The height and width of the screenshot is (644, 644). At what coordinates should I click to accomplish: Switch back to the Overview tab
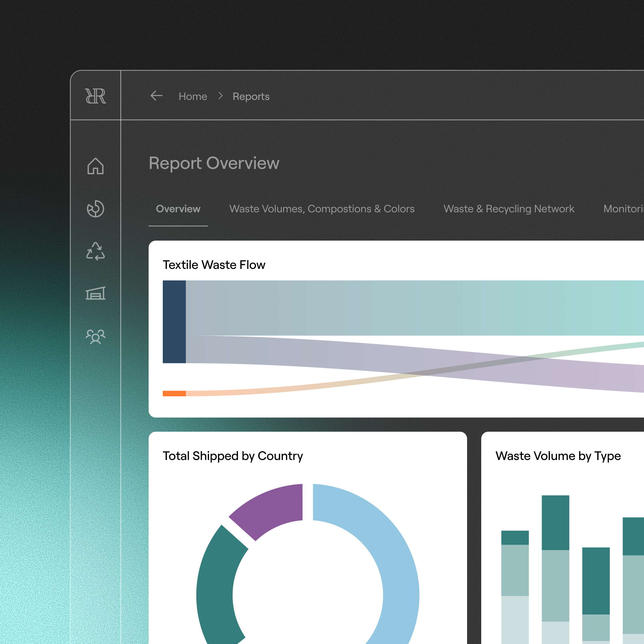pos(178,209)
